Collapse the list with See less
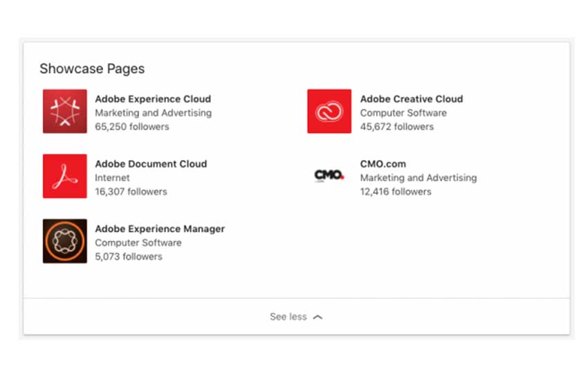Screen dimensions: 588x374 click(x=296, y=317)
